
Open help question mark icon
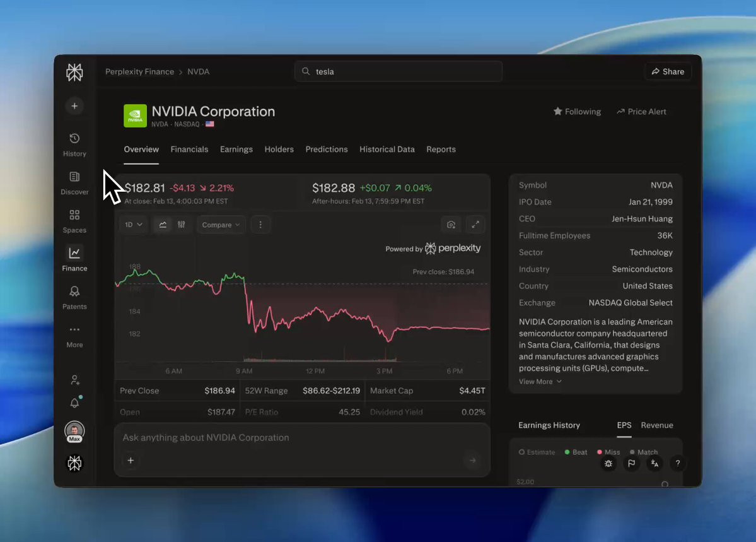coord(678,463)
